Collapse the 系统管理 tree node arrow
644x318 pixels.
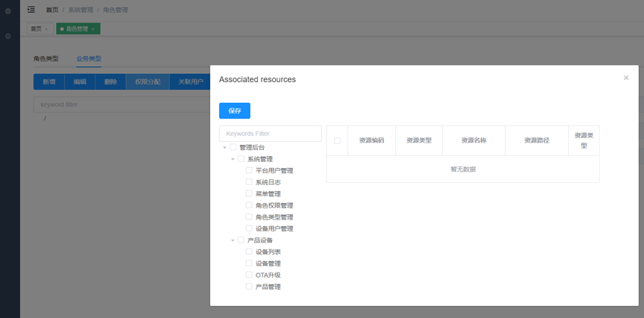click(233, 159)
